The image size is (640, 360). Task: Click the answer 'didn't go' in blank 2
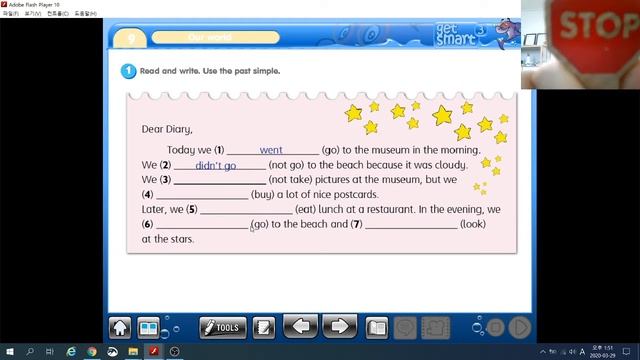pos(216,165)
